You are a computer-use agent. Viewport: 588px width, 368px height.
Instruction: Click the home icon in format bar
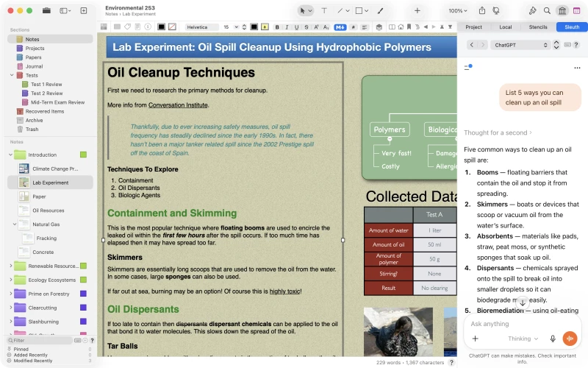401,26
